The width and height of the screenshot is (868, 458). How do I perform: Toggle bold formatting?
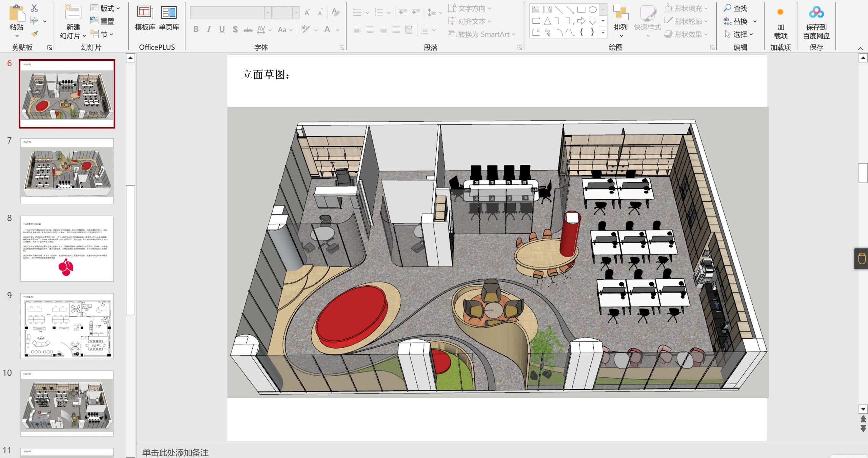coord(196,29)
